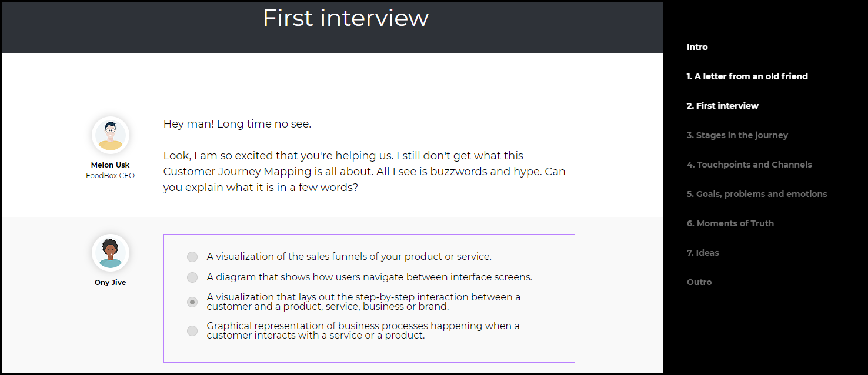Click Melon Usk's message text
This screenshot has height=375, width=868.
[x=365, y=156]
